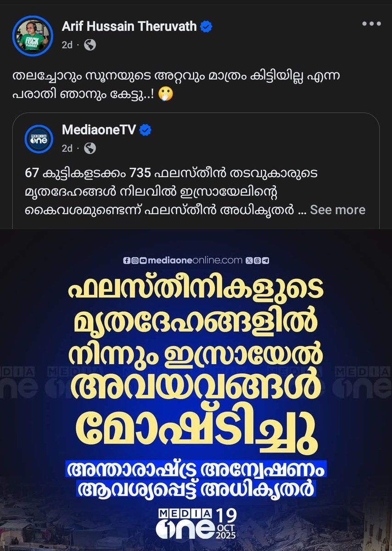Click the Threads icon in the image banner

(x=257, y=260)
